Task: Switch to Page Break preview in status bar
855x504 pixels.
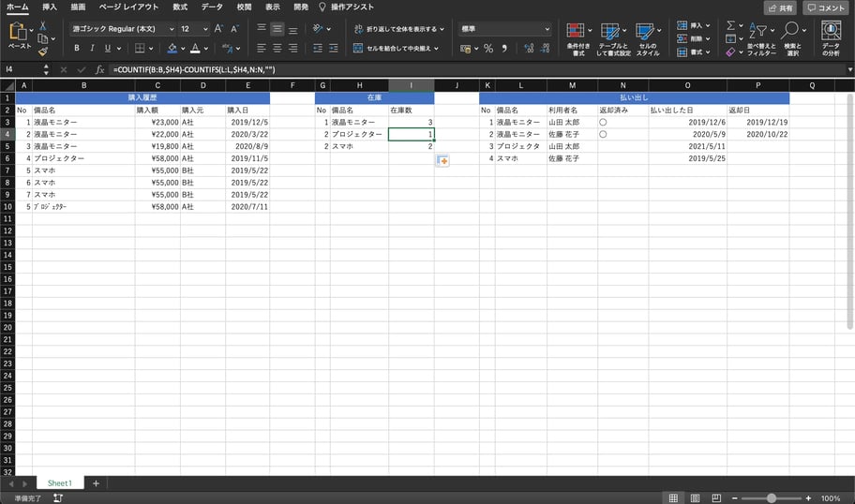Action: tap(716, 498)
